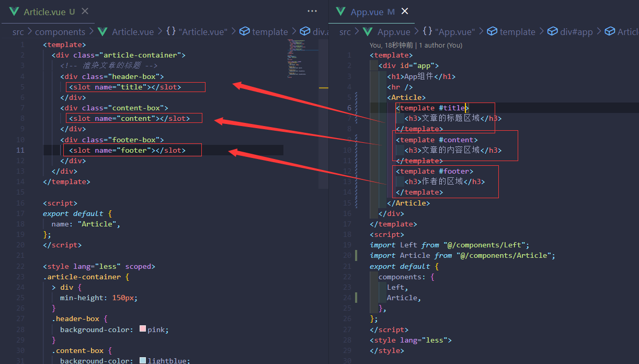Click the "You, 18秒钟前" code lens
639x364 pixels.
391,45
